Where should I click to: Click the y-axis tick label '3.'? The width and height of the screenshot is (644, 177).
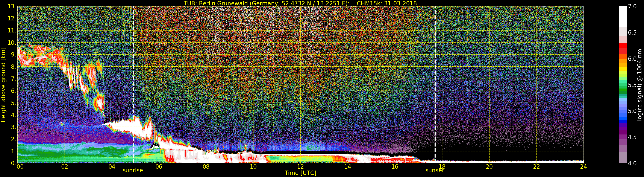[x=13, y=127]
